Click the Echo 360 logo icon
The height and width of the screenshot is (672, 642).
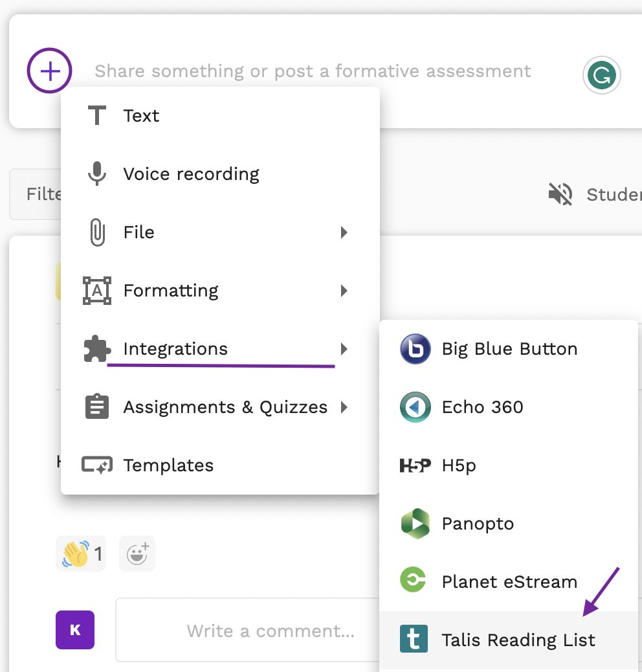click(415, 407)
